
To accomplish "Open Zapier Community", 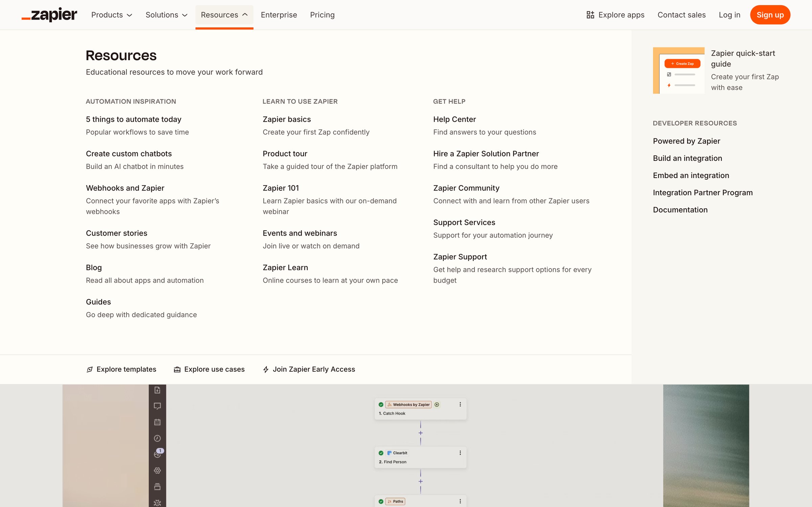I will click(466, 188).
